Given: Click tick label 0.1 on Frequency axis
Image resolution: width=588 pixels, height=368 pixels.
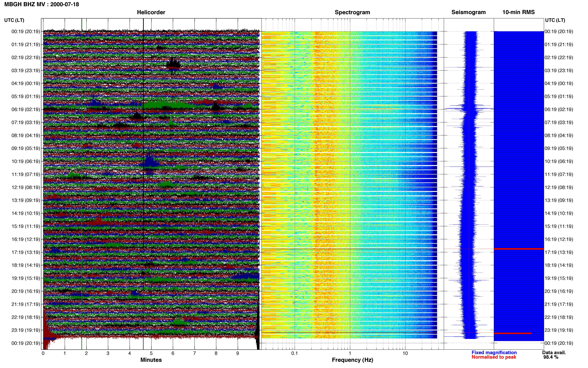Looking at the screenshot, I should (295, 353).
